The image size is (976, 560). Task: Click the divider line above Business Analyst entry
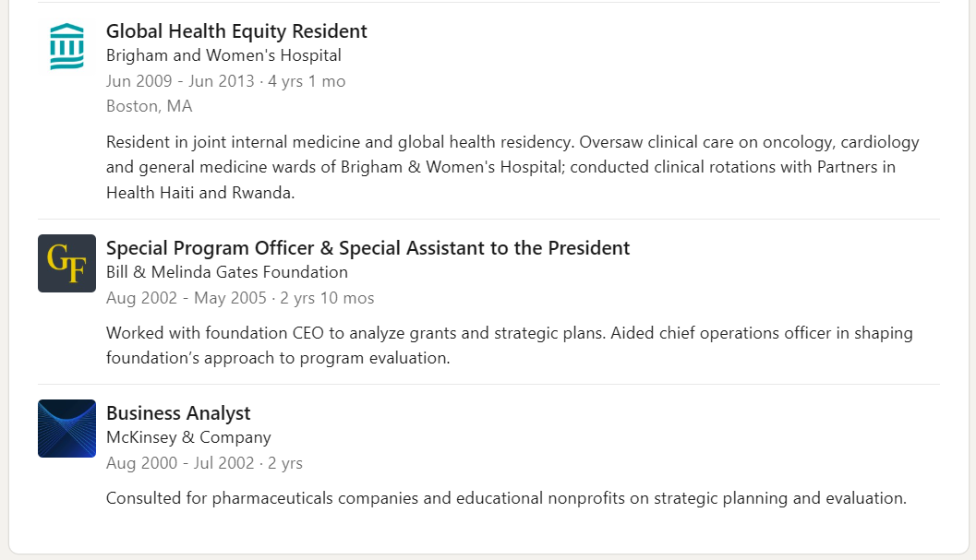click(x=488, y=385)
